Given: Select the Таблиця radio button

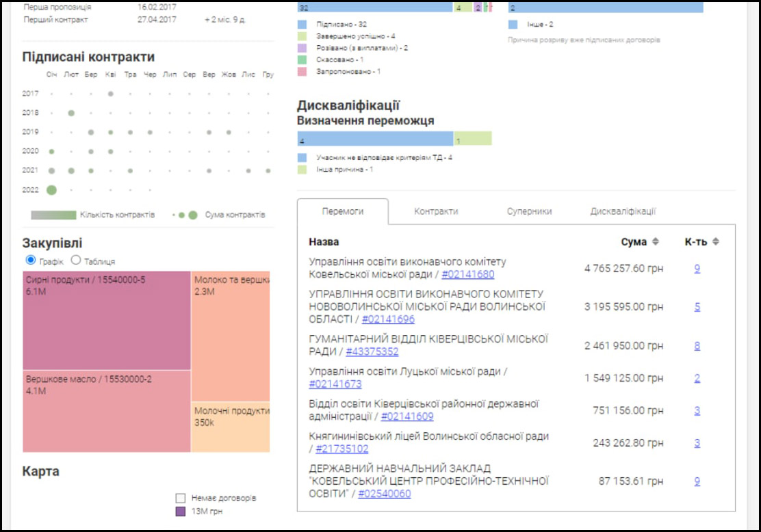Looking at the screenshot, I should point(76,261).
